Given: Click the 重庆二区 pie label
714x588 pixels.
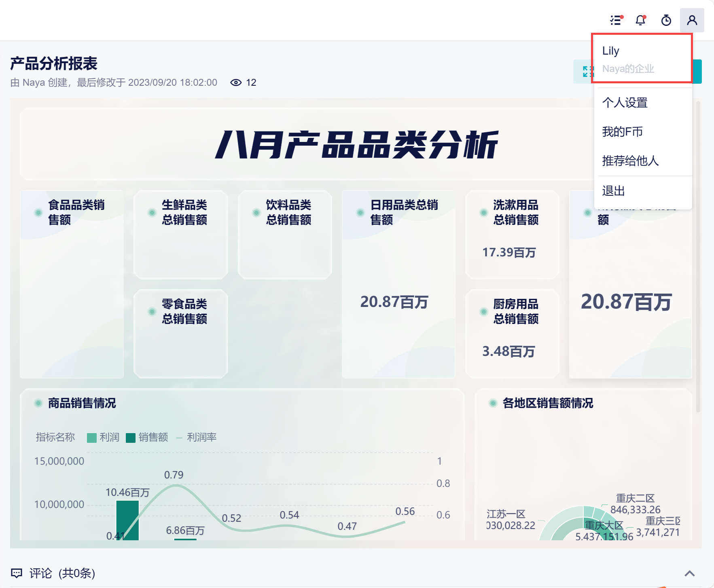Looking at the screenshot, I should [635, 498].
